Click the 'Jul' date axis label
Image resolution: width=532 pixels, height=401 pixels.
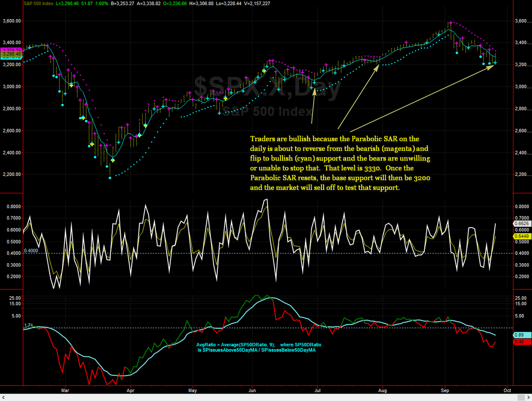pos(318,390)
